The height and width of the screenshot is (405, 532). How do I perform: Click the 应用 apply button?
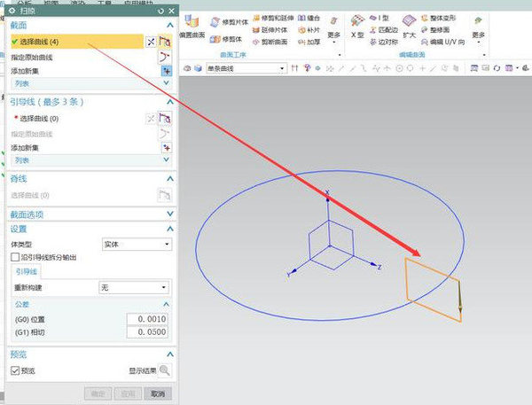tap(128, 393)
